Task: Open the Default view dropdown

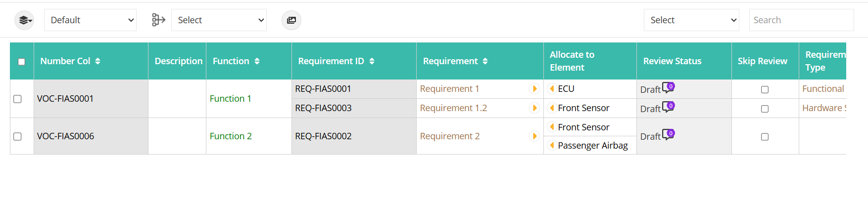Action: pyautogui.click(x=90, y=20)
